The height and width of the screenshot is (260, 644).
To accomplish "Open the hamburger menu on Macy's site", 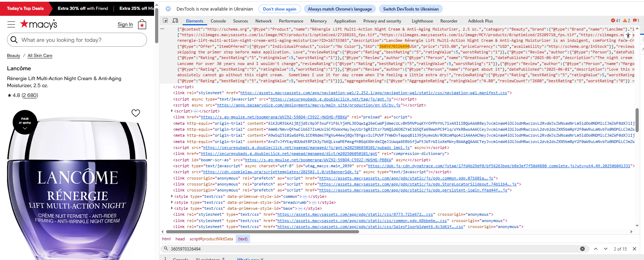I will coord(11,24).
